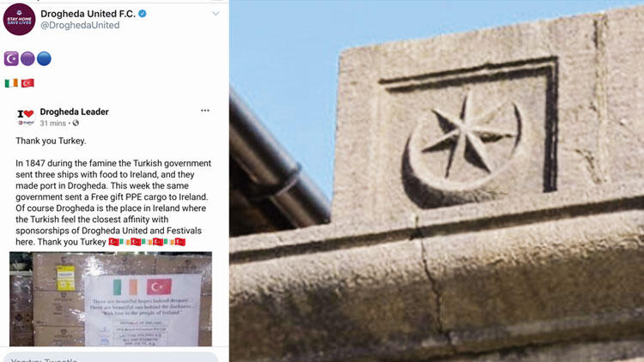Click the Drogheda United F.C. account name

click(88, 14)
